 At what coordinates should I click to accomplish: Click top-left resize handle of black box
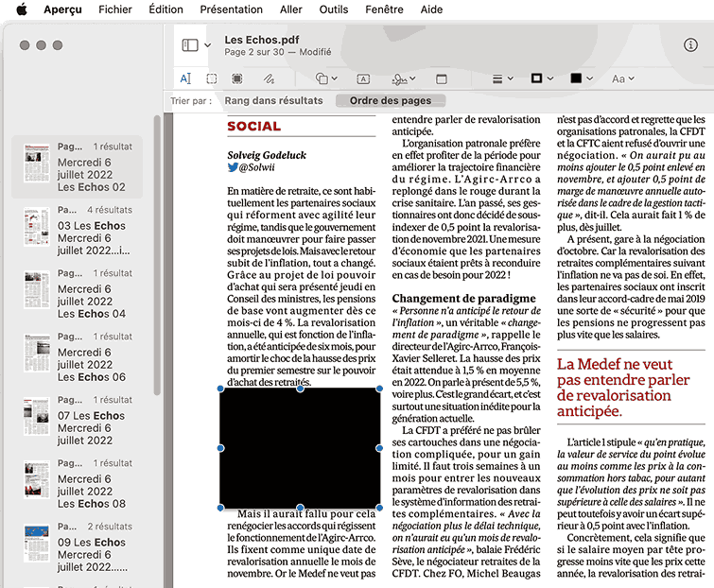pos(220,389)
